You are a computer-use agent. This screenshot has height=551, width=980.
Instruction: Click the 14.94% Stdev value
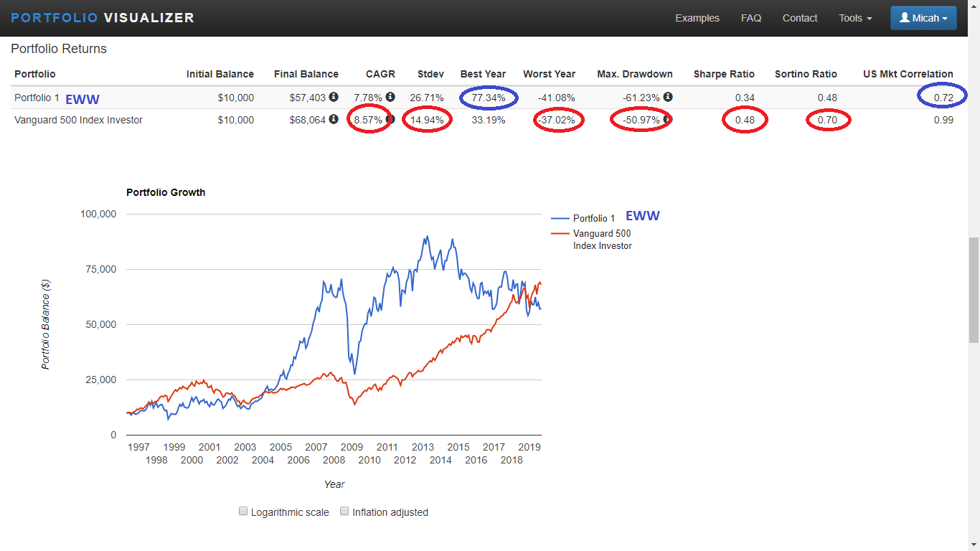click(x=427, y=120)
